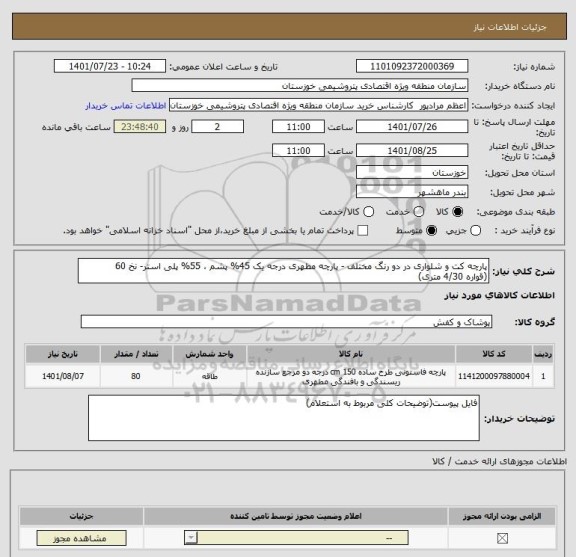Open the buyer contact information link
Viewport: 576px width, 557px height.
pos(126,106)
